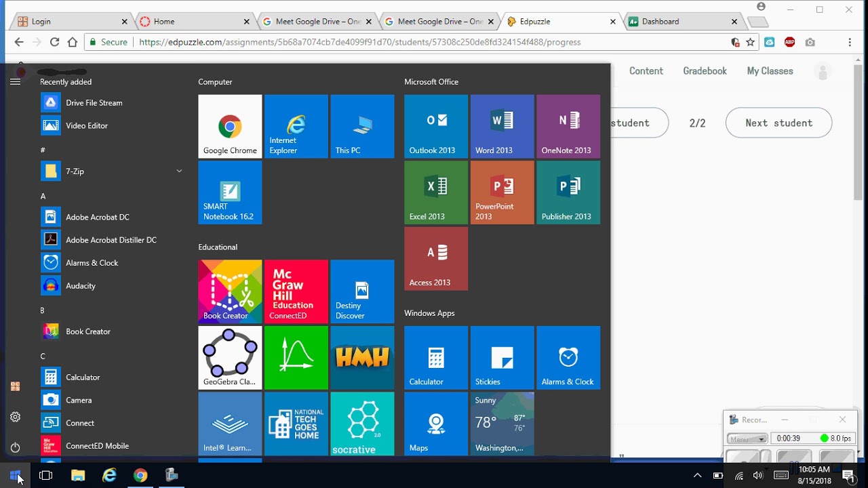Launch the Socrative tile
The height and width of the screenshot is (488, 868).
362,424
